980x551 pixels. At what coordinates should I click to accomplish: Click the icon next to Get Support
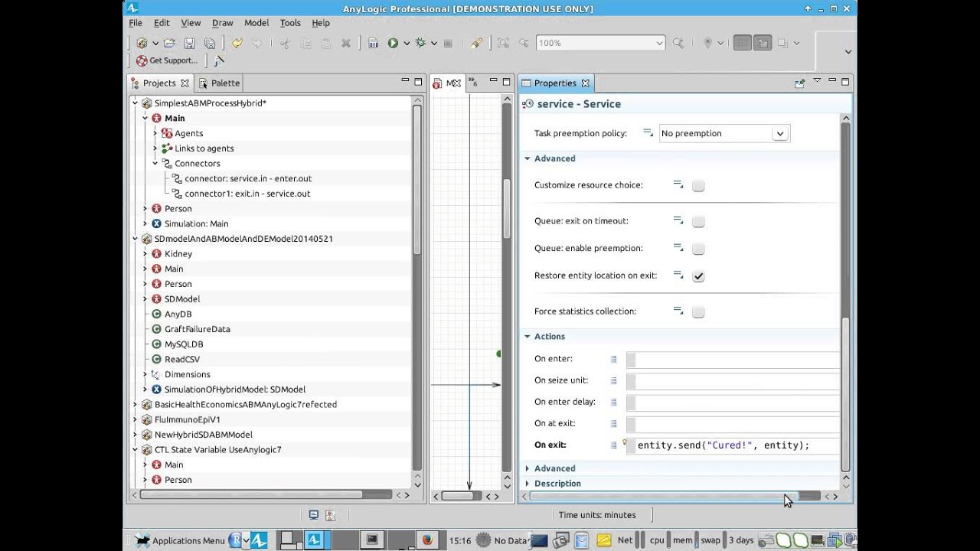(x=219, y=60)
